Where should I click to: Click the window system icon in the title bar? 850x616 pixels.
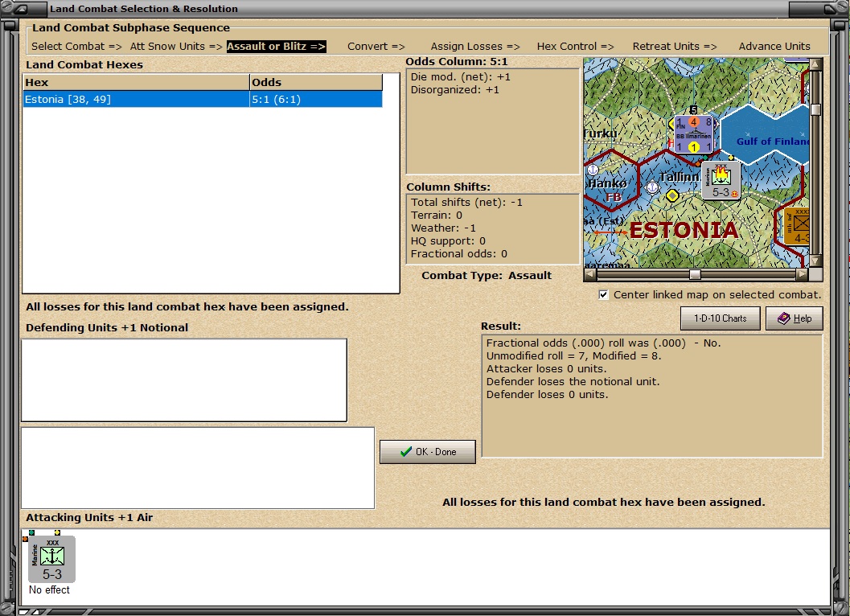[21, 9]
